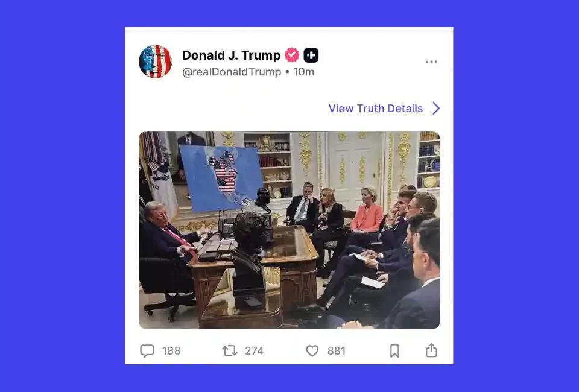
Task: Click the red verified checkmark badge
Action: [x=292, y=55]
